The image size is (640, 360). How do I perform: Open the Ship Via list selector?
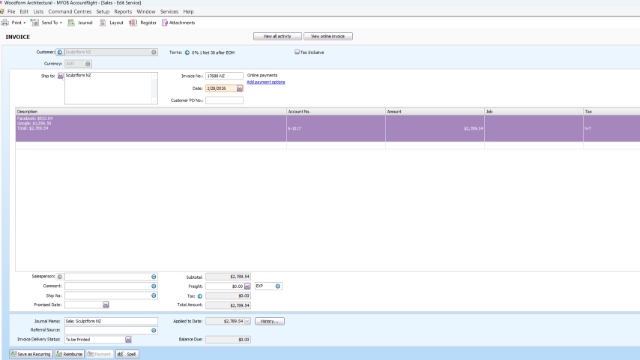(154, 296)
